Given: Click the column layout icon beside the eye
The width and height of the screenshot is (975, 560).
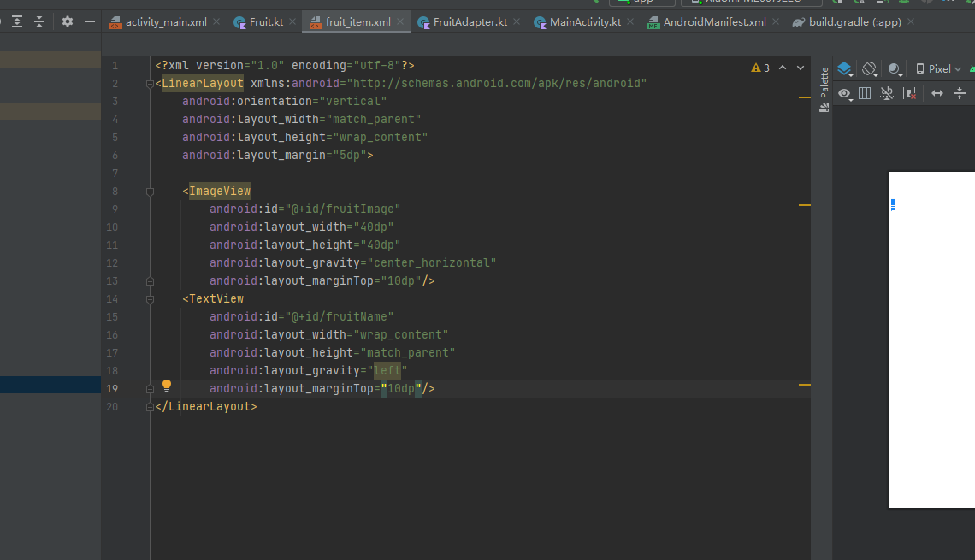Looking at the screenshot, I should 865,94.
